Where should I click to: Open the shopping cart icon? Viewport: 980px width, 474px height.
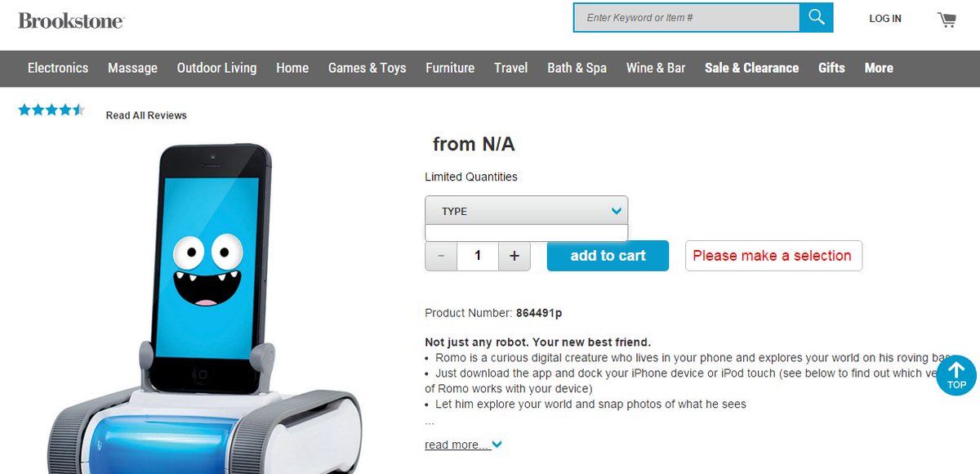coord(947,19)
